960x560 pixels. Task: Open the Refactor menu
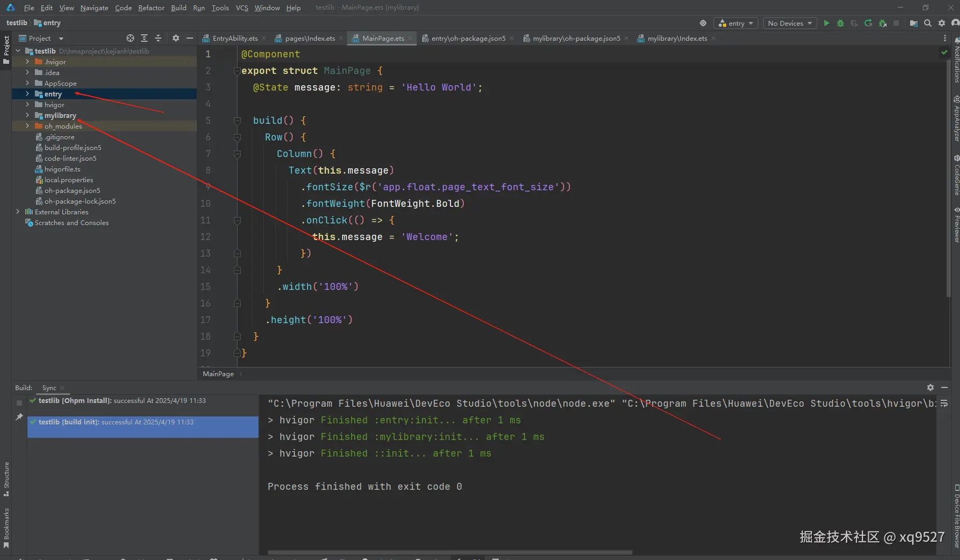tap(151, 8)
